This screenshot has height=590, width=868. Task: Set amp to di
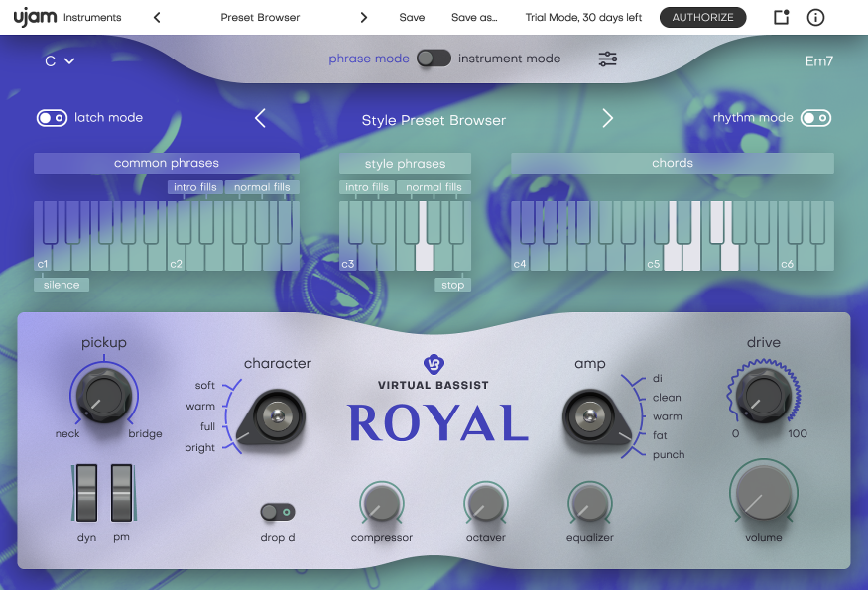click(x=657, y=378)
